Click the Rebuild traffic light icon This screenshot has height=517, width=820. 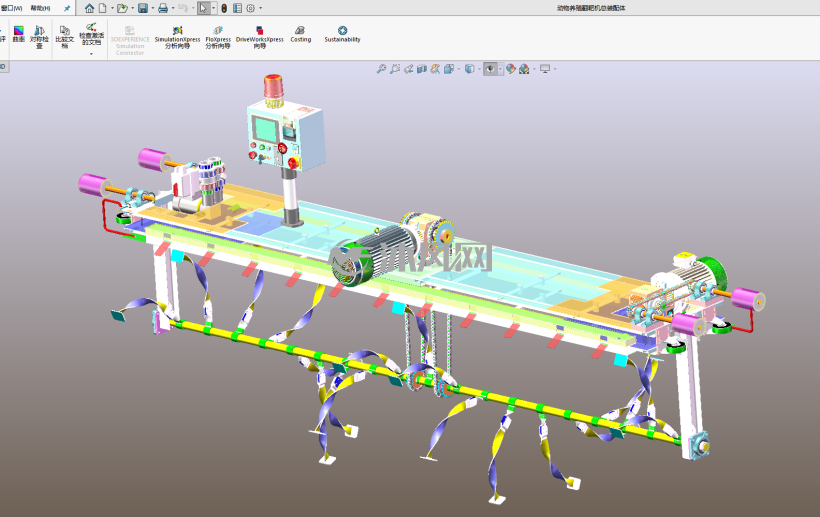[224, 8]
